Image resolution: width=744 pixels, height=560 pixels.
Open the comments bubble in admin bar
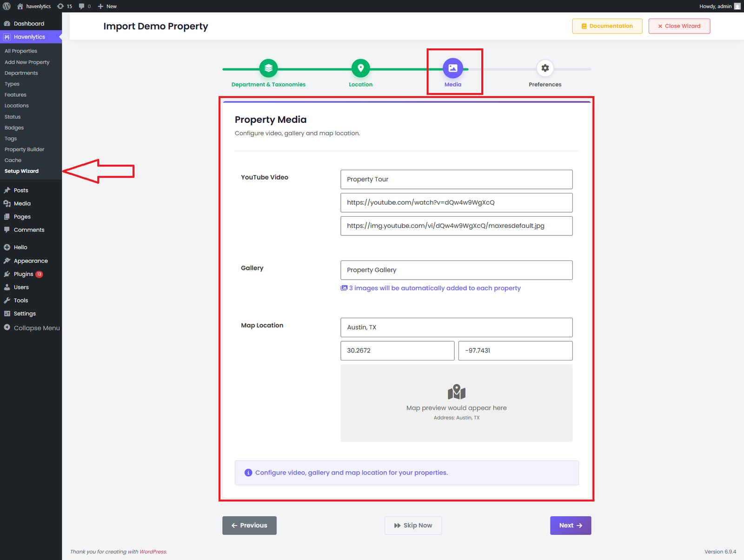[84, 6]
